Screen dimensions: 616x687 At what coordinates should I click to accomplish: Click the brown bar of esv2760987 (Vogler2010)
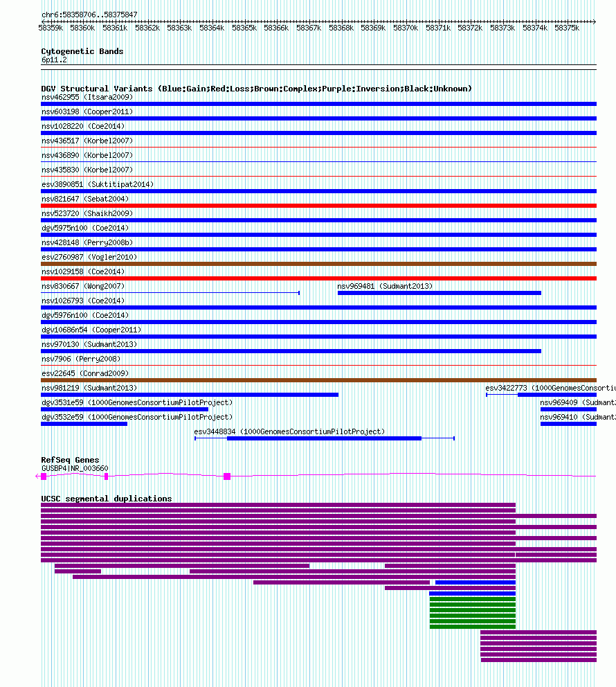(318, 264)
